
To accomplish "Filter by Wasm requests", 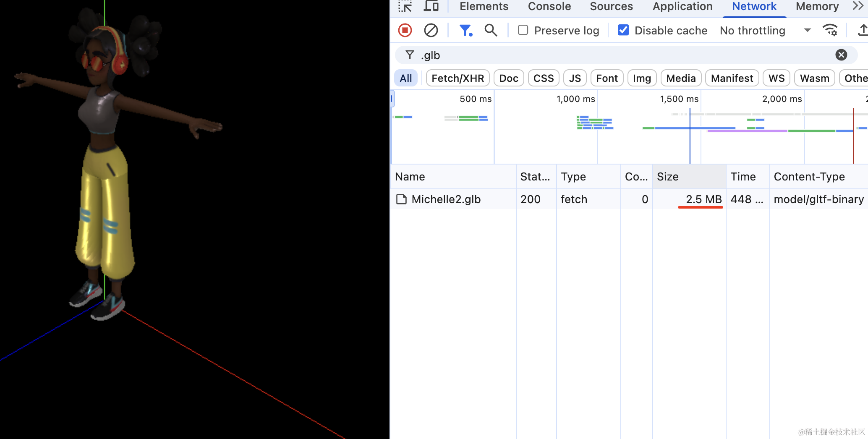I will tap(814, 78).
